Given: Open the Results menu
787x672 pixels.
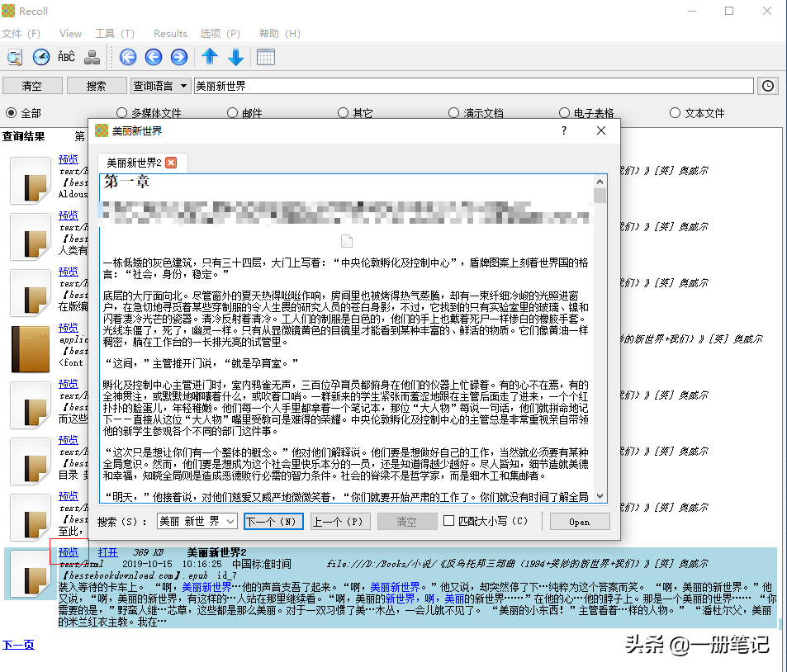Looking at the screenshot, I should (170, 34).
